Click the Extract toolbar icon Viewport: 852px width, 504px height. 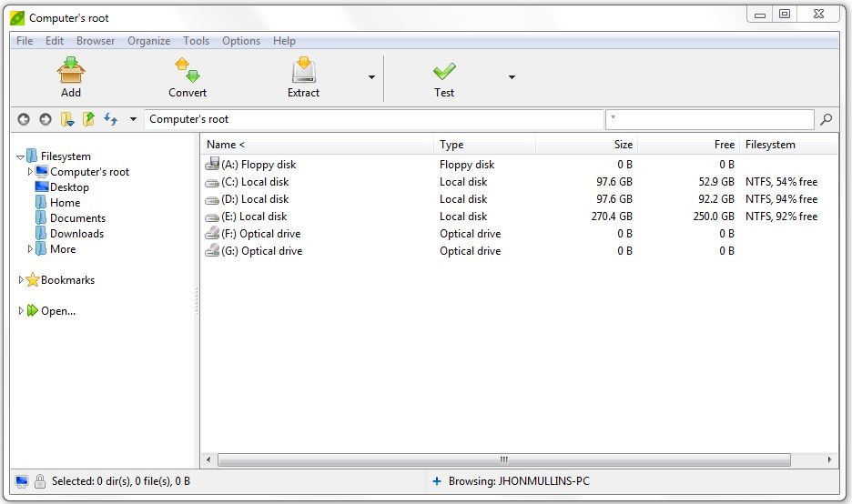pyautogui.click(x=303, y=70)
